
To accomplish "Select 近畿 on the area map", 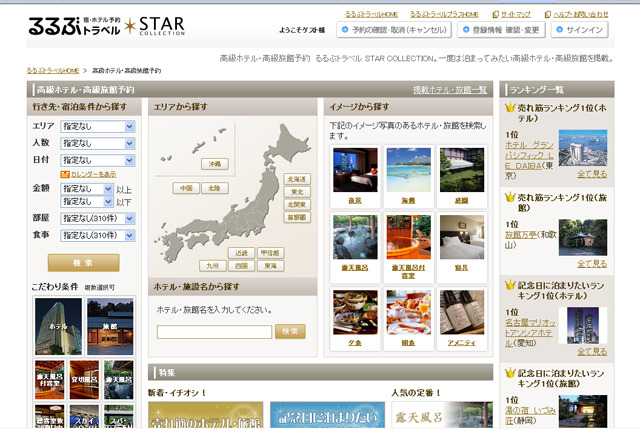I will coord(241,253).
